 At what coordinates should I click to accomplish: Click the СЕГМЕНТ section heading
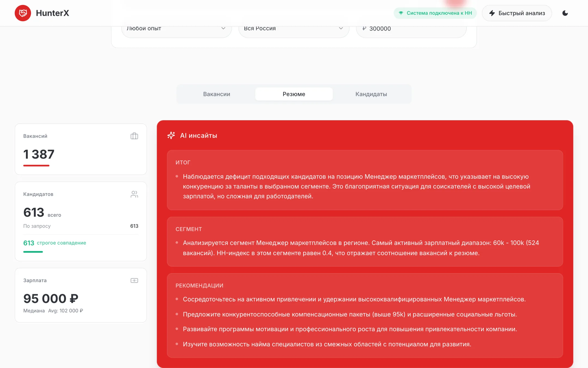188,229
